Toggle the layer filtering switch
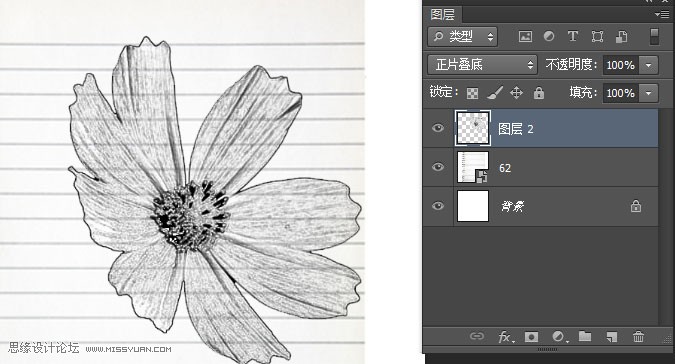The width and height of the screenshot is (675, 364). (x=654, y=37)
